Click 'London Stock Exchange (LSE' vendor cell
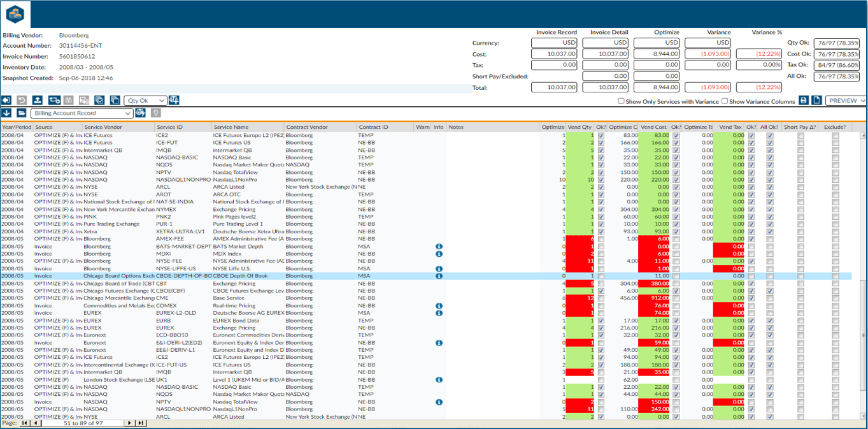 coord(120,379)
